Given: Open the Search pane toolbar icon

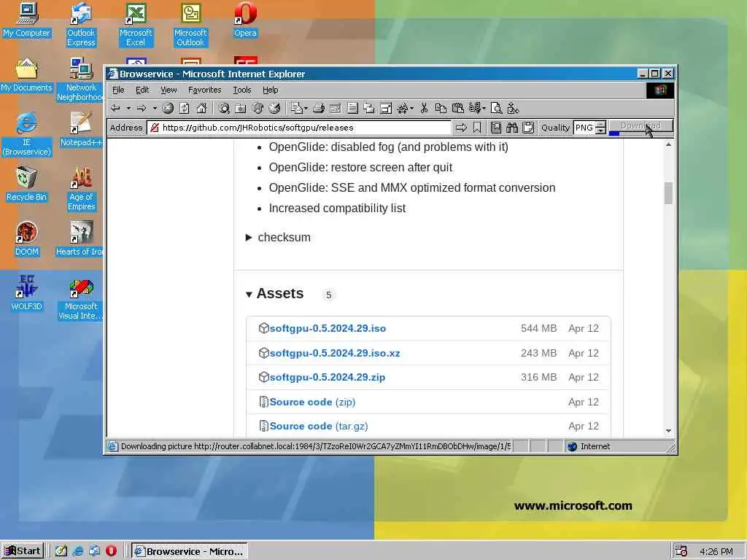Looking at the screenshot, I should 224,109.
